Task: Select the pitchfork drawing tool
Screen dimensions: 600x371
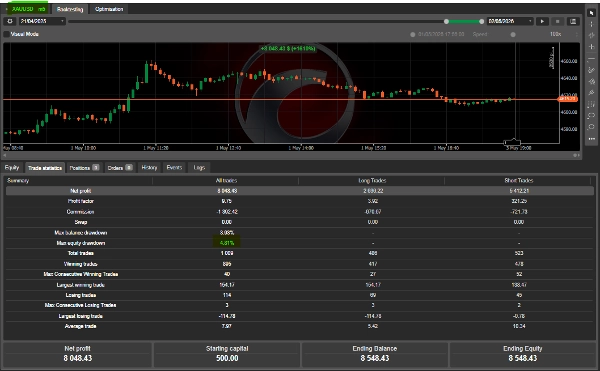Action: [592, 93]
